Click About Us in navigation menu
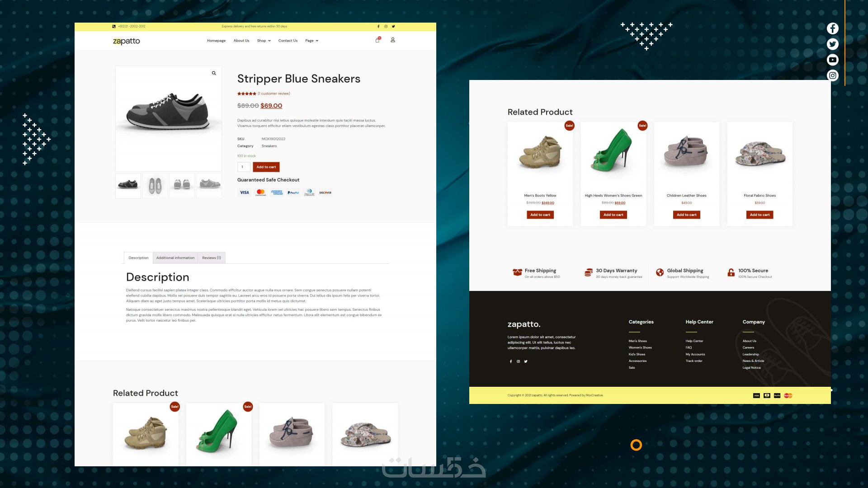This screenshot has height=488, width=868. 241,41
